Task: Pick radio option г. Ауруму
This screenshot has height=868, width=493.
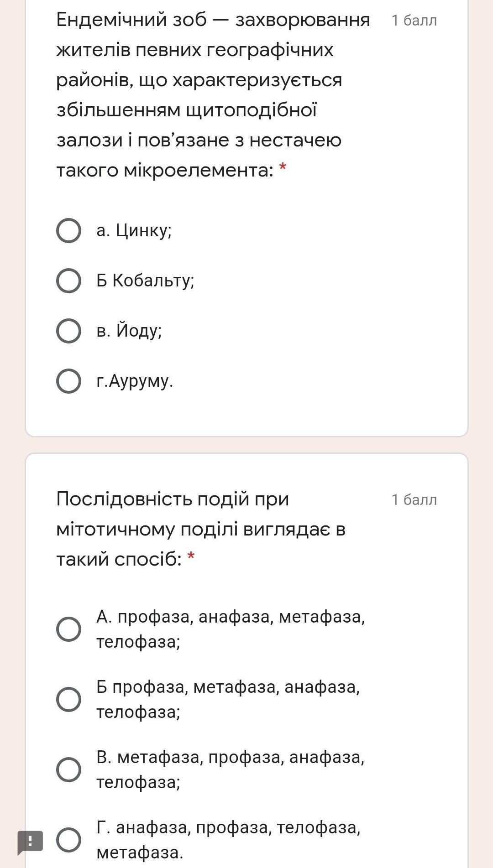Action: [68, 381]
